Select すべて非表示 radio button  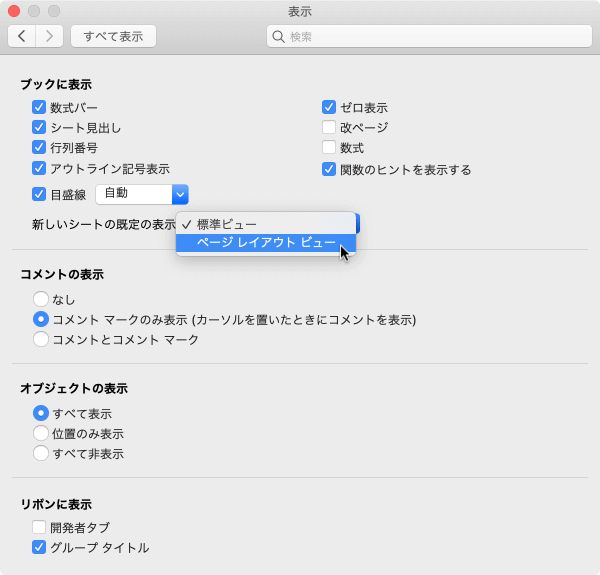click(x=41, y=453)
